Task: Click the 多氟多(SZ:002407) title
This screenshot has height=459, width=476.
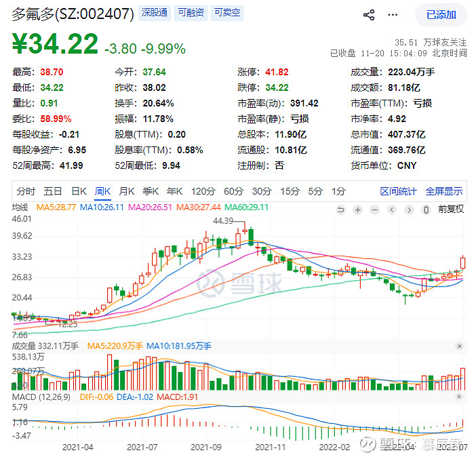Action: click(73, 14)
